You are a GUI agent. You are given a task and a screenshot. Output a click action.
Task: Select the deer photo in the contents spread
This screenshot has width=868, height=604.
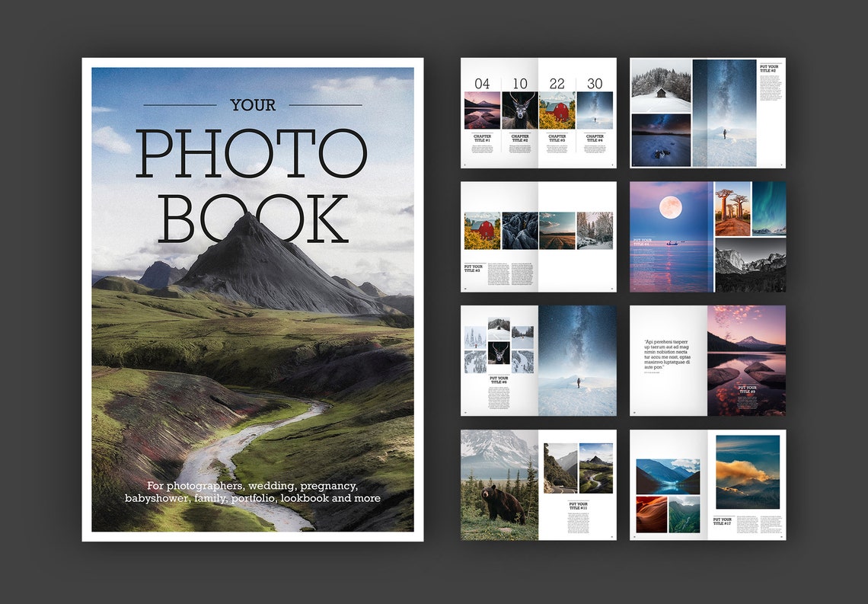[519, 110]
